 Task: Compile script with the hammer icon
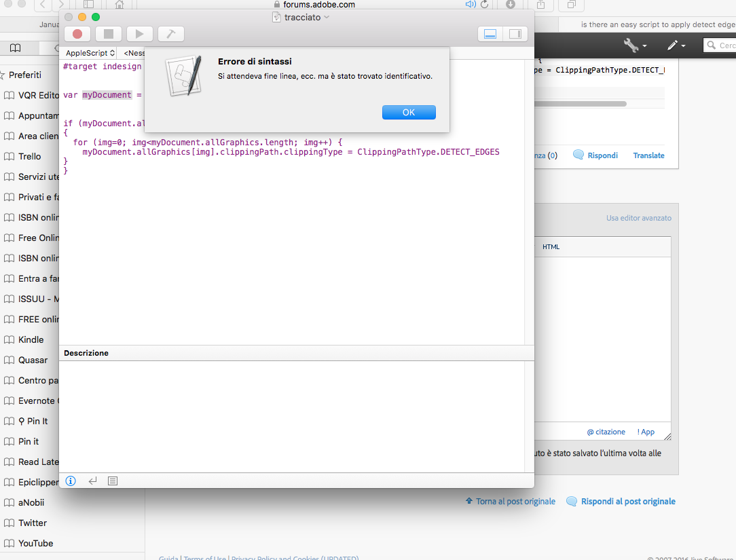(171, 34)
